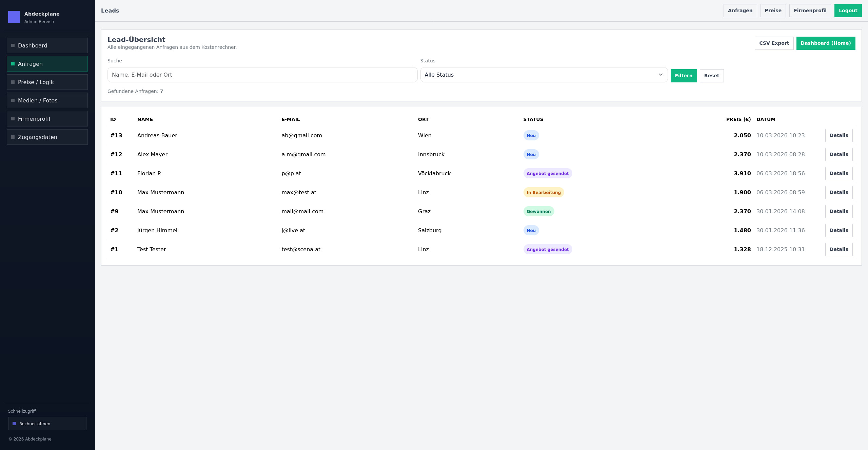Click the purple Abdeckplane logo square
The width and height of the screenshot is (868, 450).
[14, 17]
